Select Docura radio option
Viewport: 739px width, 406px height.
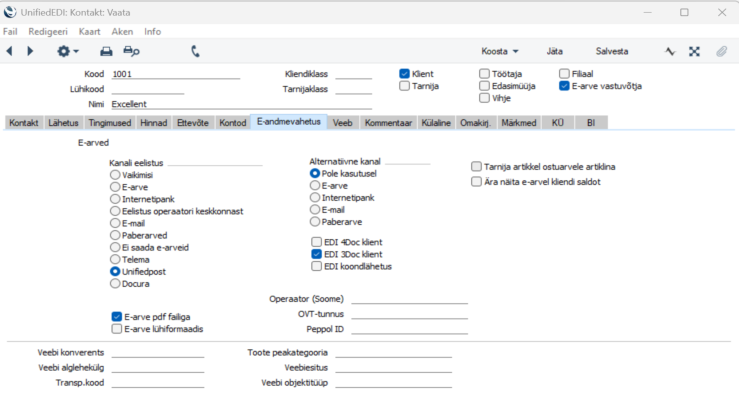coord(115,283)
